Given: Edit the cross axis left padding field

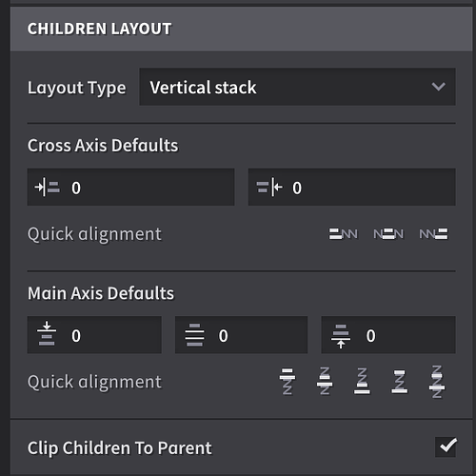Looking at the screenshot, I should point(130,188).
